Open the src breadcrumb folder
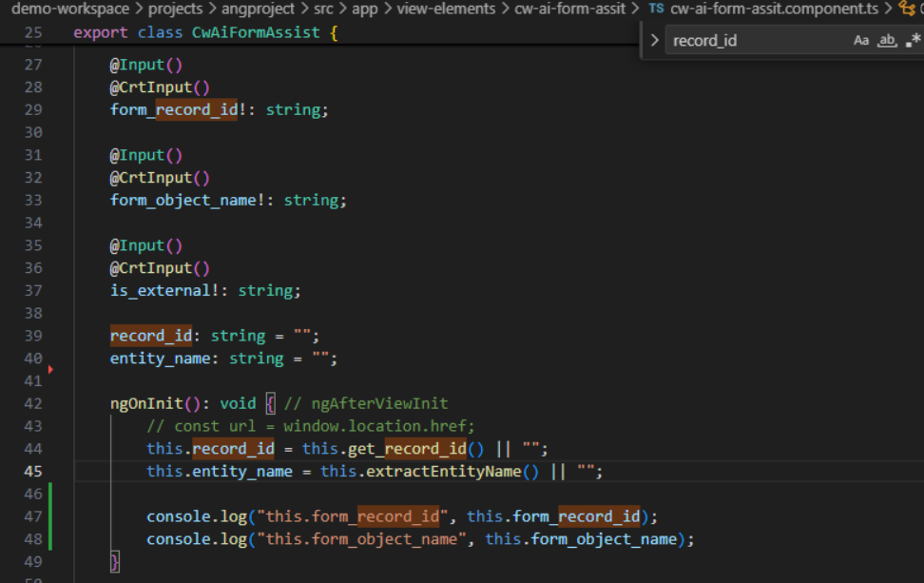924x583 pixels. coord(323,9)
